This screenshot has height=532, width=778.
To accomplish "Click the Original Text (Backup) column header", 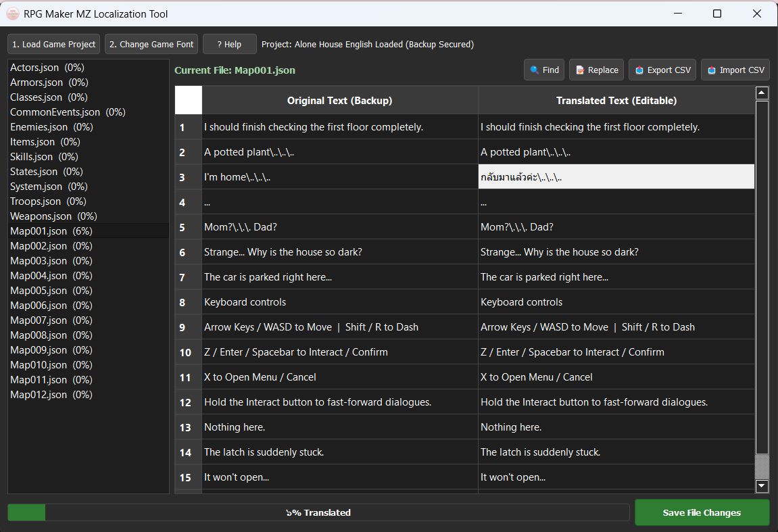I will (x=340, y=100).
